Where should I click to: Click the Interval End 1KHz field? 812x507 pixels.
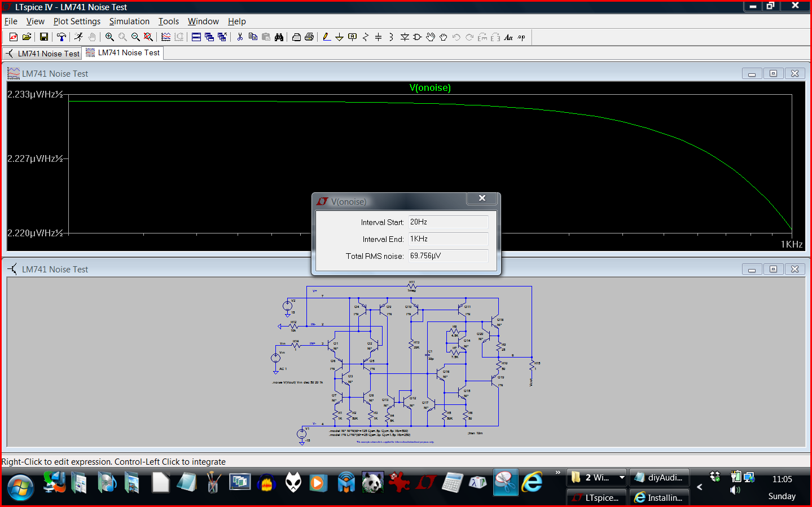coord(448,239)
